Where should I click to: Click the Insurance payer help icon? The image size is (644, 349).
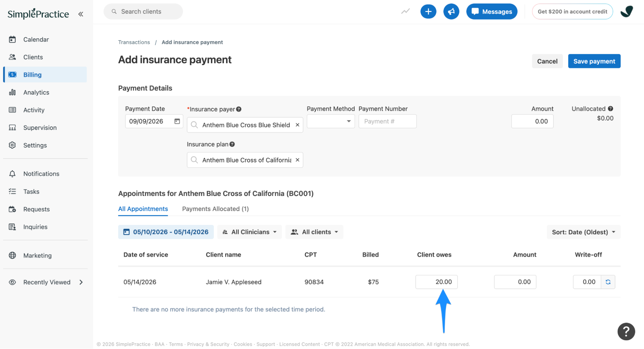coord(239,109)
